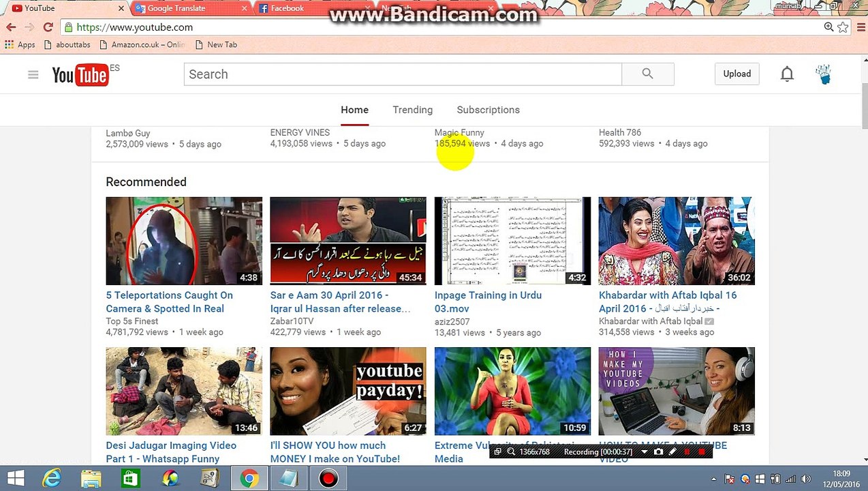Open the 36:02 Khabardar thumbnail

pos(677,241)
